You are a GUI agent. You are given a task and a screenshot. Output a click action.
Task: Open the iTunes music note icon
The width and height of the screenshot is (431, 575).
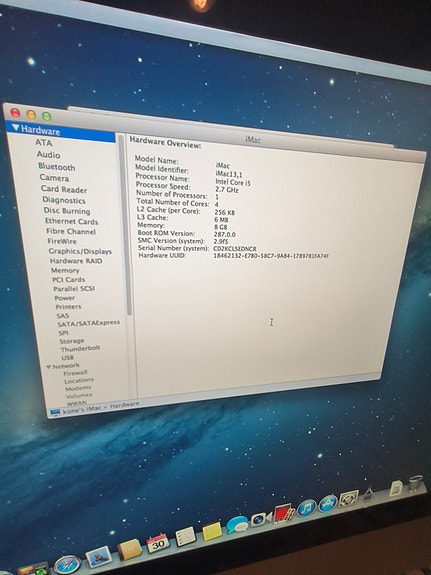point(307,508)
